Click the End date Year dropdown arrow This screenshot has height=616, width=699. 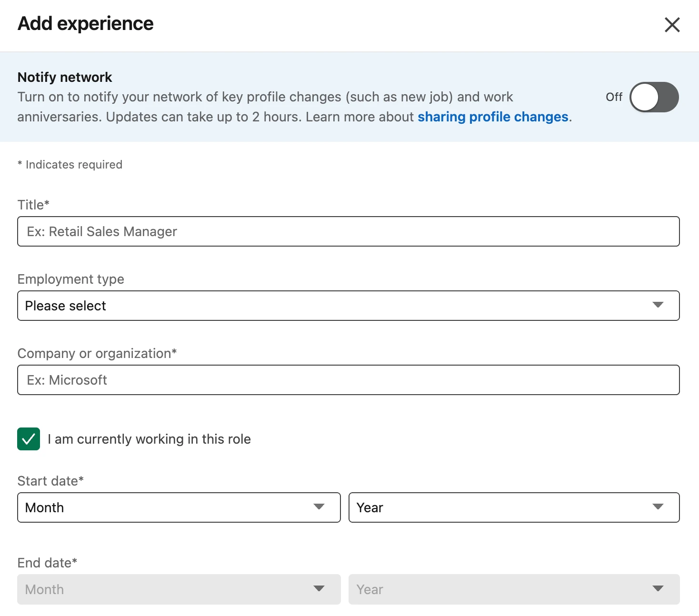click(x=658, y=589)
